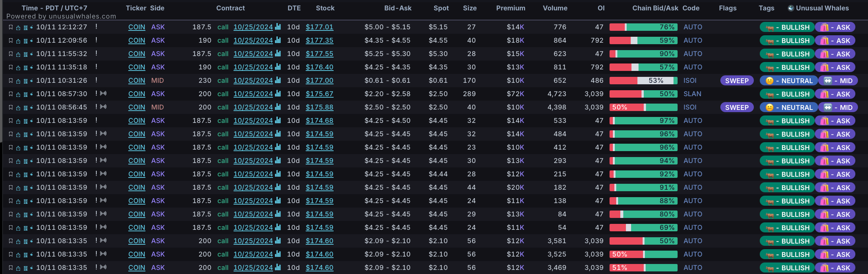Image resolution: width=868 pixels, height=274 pixels.
Task: Click the share icon on 12:12:27 row
Action: click(18, 27)
